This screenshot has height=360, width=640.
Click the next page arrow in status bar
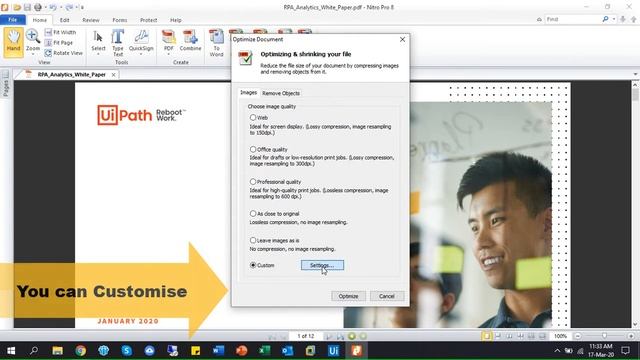point(329,336)
